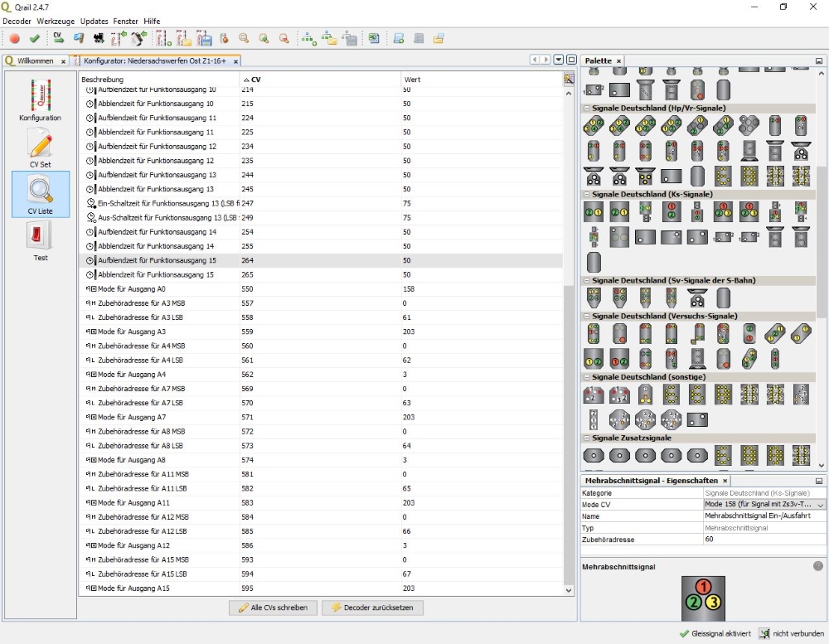829x644 pixels.
Task: Click the column settings icon above scrollbar
Action: pos(569,80)
